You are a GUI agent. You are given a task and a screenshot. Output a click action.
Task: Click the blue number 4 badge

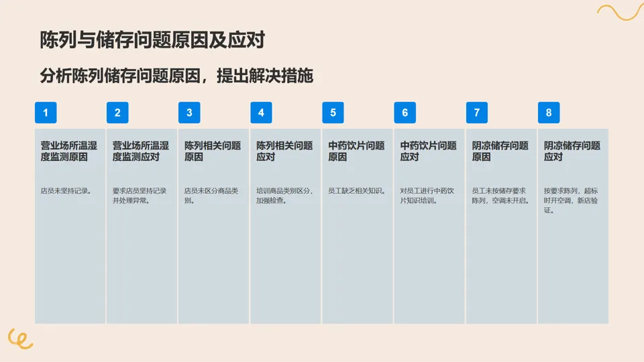click(261, 113)
